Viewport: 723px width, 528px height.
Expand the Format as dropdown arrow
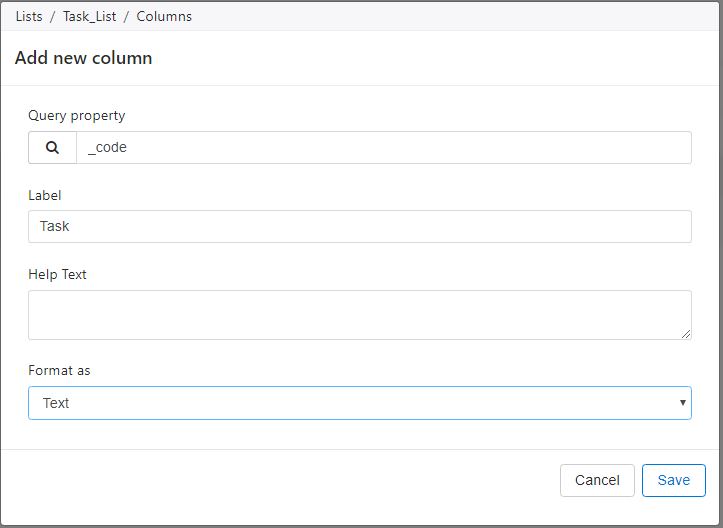[682, 403]
